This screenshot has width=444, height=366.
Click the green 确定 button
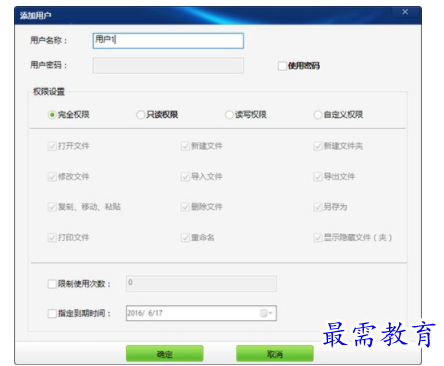(x=165, y=354)
